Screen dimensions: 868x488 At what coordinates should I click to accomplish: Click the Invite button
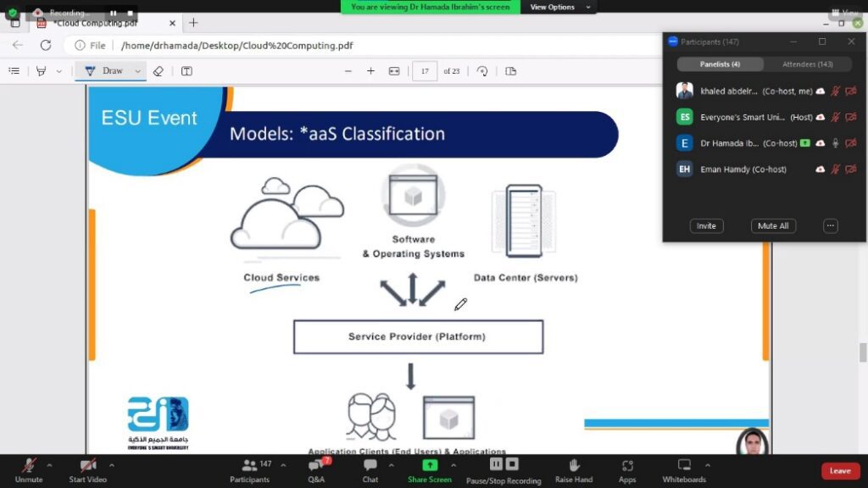pyautogui.click(x=706, y=226)
